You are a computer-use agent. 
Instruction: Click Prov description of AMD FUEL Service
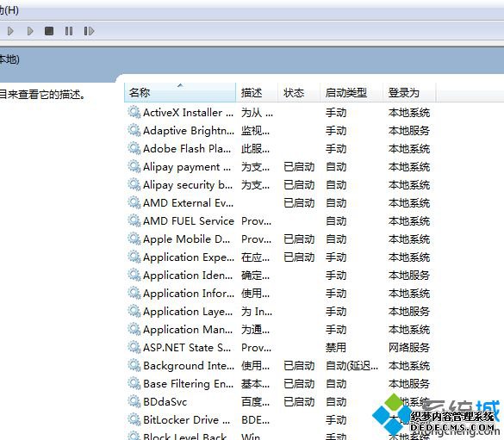(256, 221)
